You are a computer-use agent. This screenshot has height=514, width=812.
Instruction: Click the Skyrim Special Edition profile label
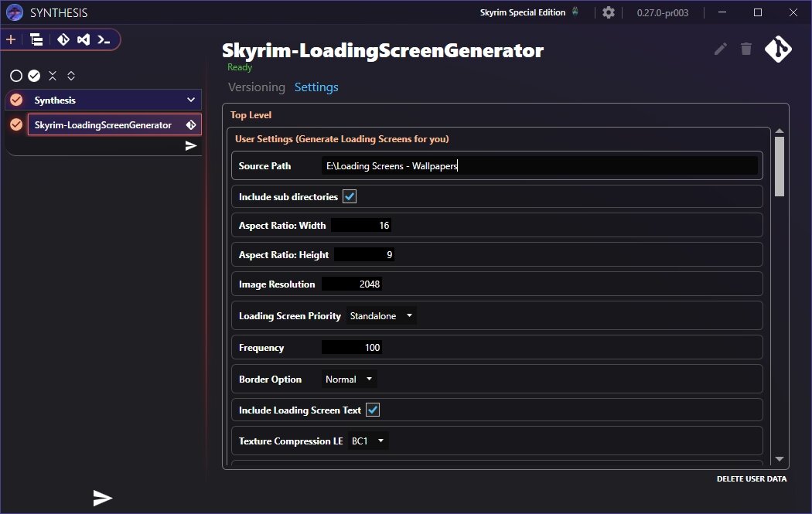(x=522, y=12)
